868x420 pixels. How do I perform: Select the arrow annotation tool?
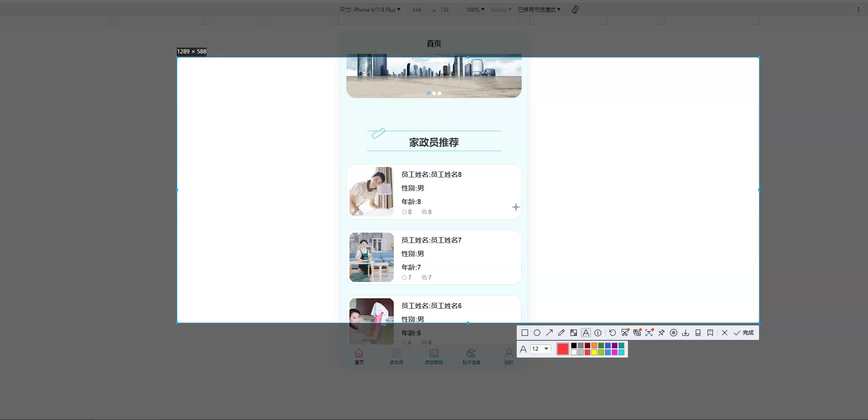pyautogui.click(x=549, y=333)
